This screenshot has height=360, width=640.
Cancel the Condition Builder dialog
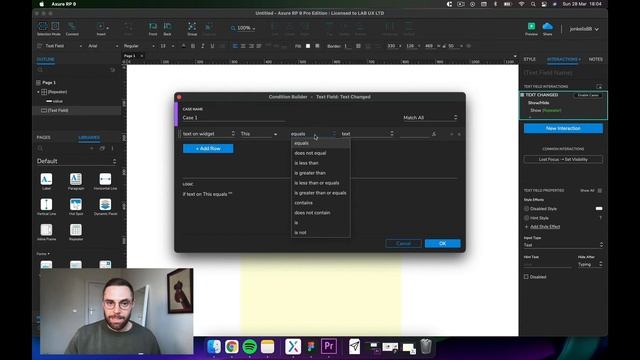[x=403, y=244]
